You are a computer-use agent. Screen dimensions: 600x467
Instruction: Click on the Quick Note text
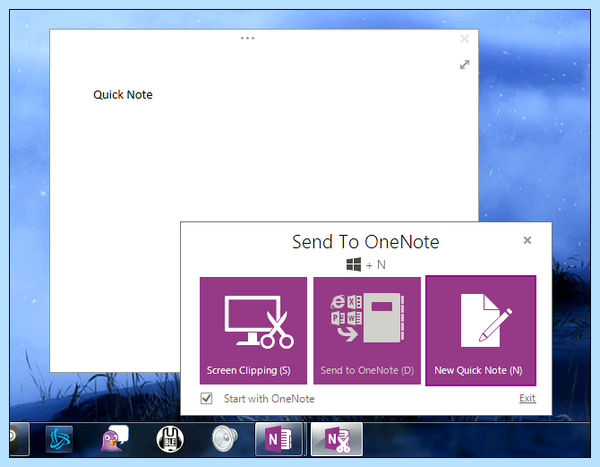point(123,95)
